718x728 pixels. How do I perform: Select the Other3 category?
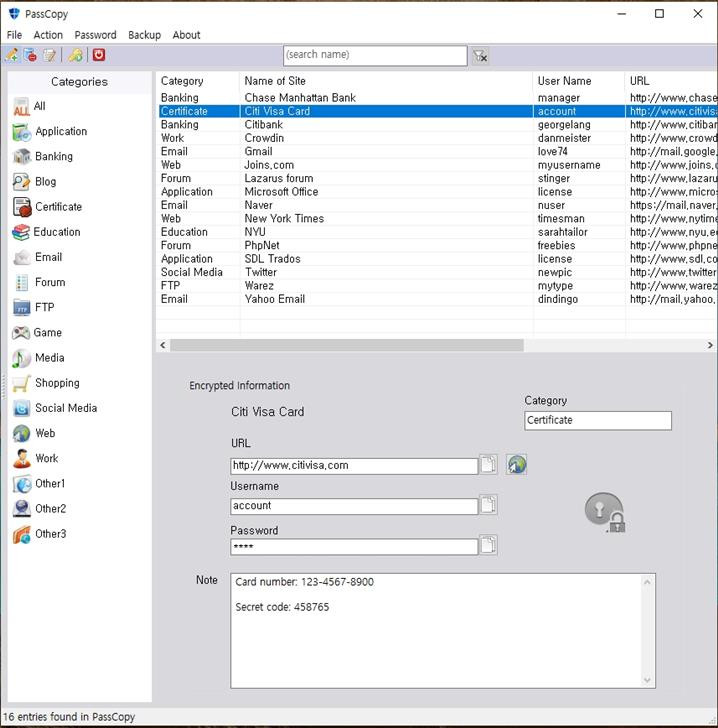pyautogui.click(x=39, y=534)
